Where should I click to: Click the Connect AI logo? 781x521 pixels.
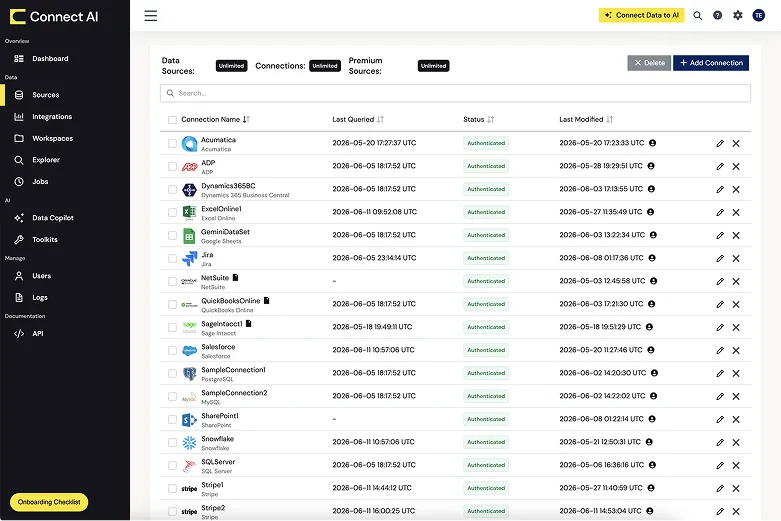[54, 16]
